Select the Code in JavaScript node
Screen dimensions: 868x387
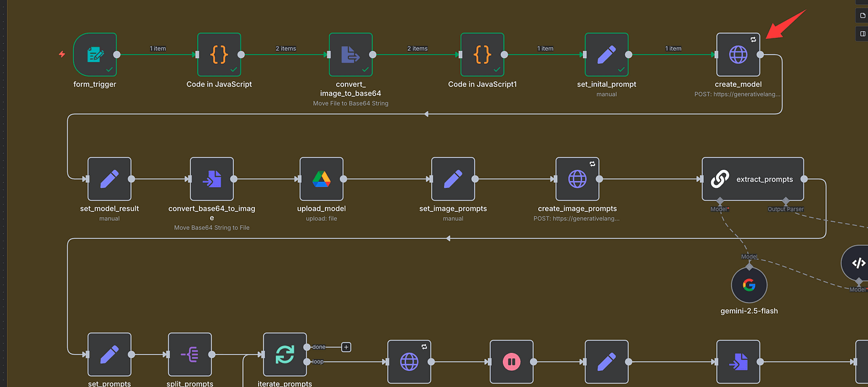coord(219,55)
